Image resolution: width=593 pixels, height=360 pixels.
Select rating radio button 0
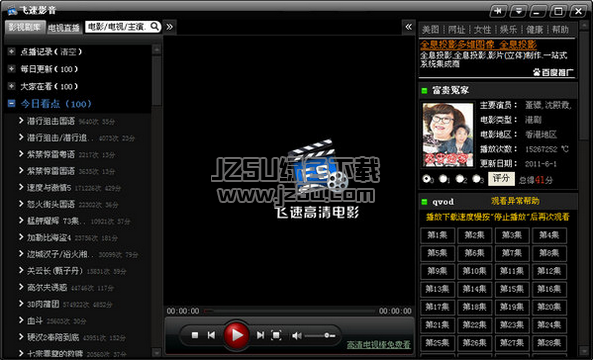point(427,178)
